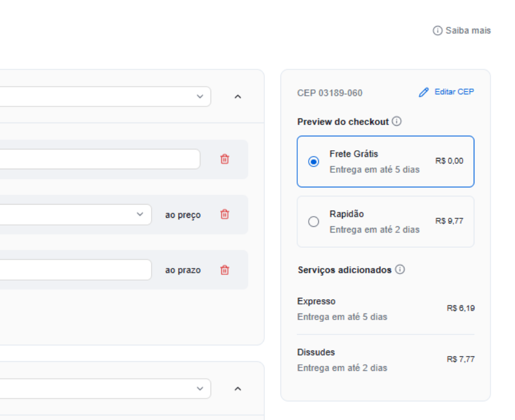Open the Saiba mais link
Viewport: 515px width, 420px height.
(468, 31)
